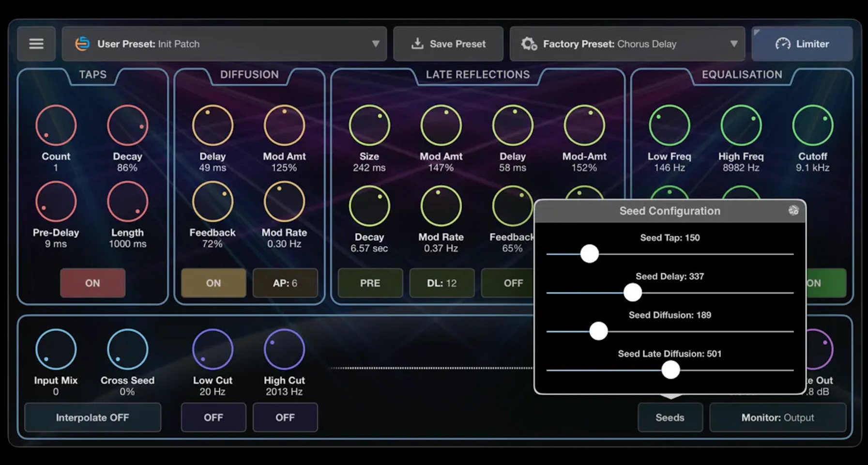
Task: Open the hamburger menu
Action: (36, 44)
